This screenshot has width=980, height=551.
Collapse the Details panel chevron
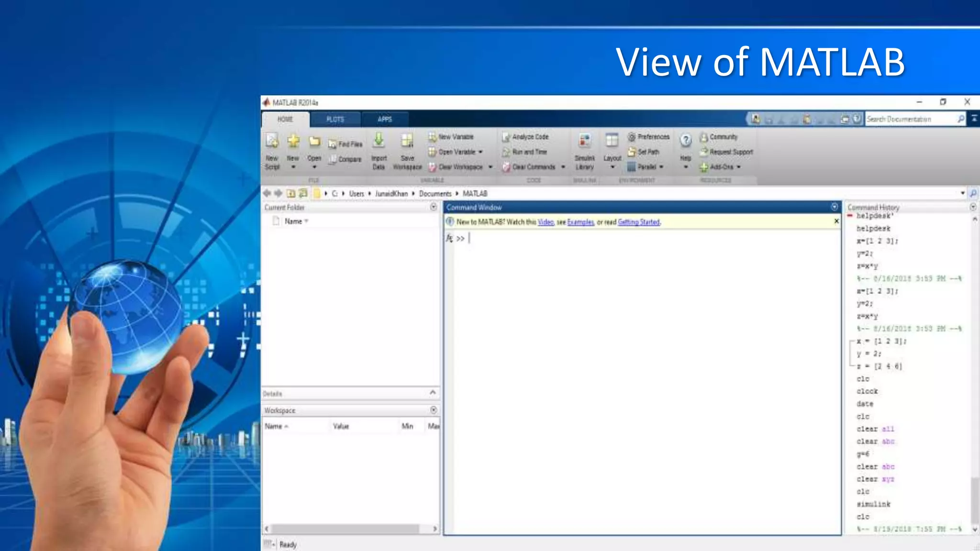pos(433,393)
